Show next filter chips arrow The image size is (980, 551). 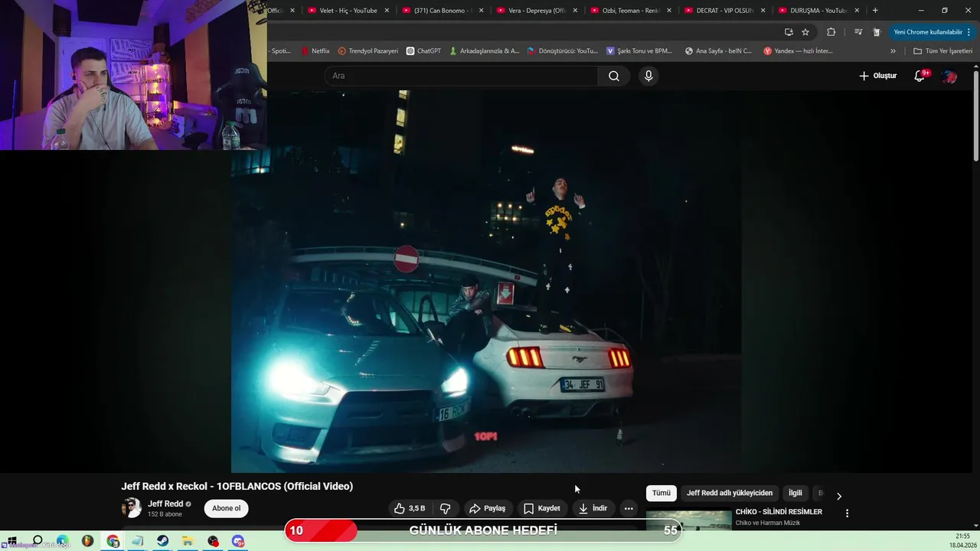[x=838, y=496]
